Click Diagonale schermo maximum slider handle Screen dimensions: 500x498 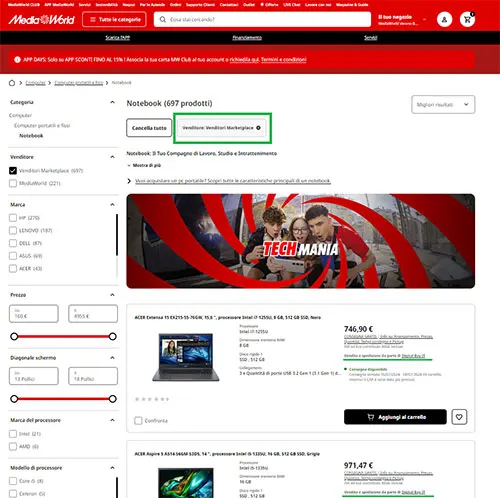[113, 399]
